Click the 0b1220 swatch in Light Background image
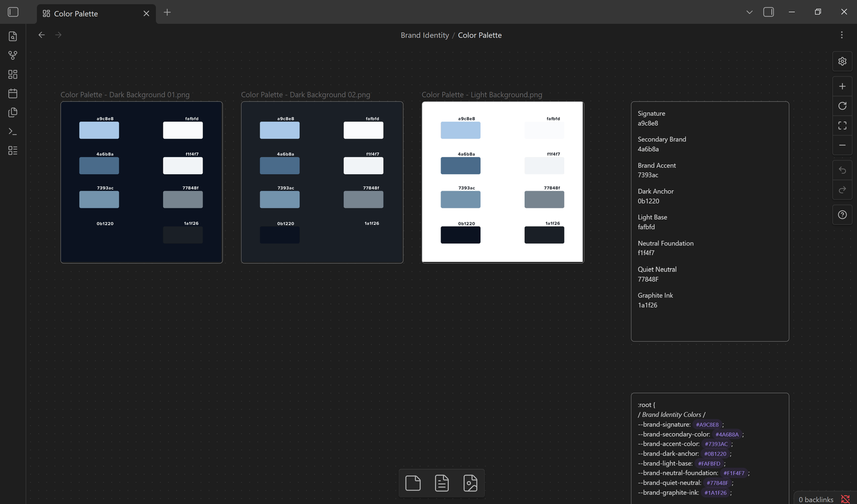Viewport: 857px width, 504px height. click(x=460, y=235)
